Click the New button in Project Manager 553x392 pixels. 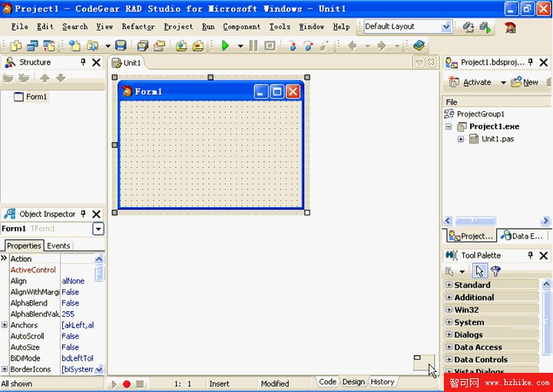tap(525, 82)
